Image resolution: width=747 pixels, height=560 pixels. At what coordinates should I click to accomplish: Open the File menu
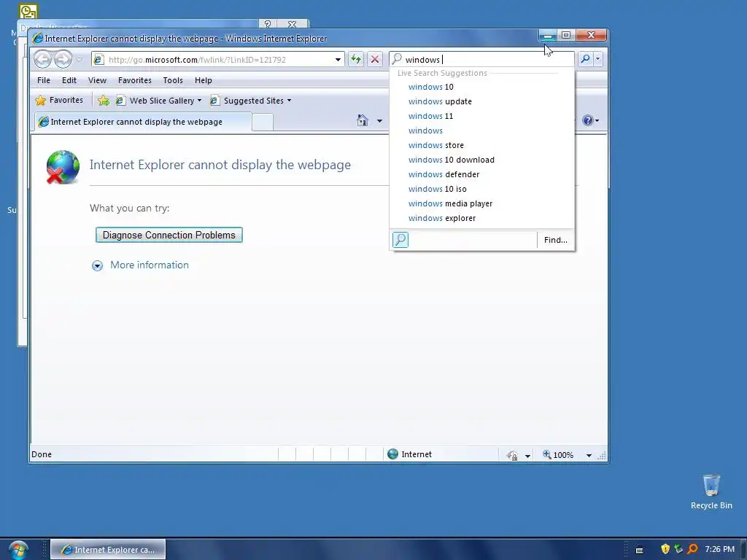tap(44, 80)
